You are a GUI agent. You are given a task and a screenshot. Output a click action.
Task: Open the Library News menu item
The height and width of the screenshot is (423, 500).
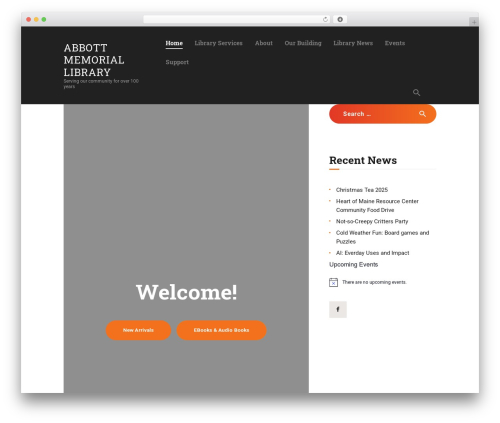(353, 43)
